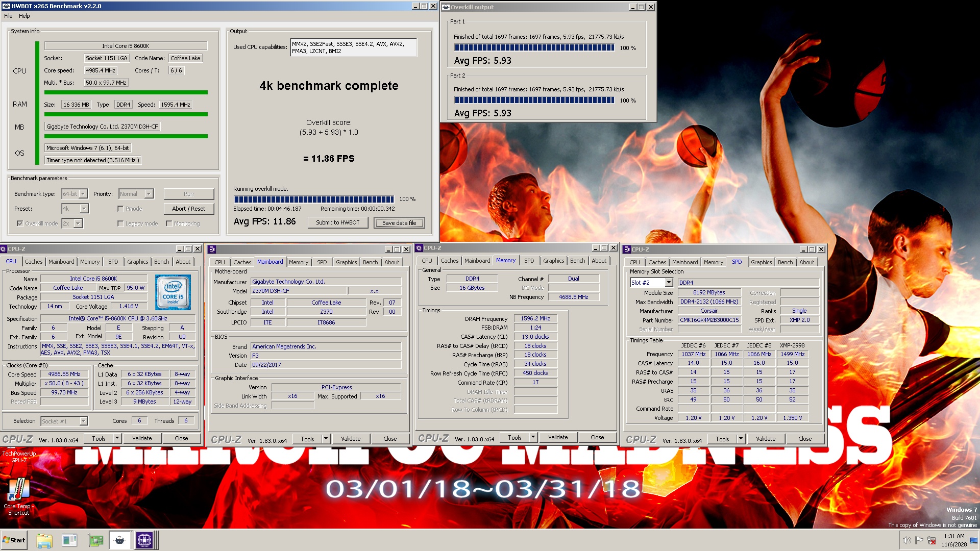Click Submit to HWBOT button
This screenshot has width=980, height=551.
[338, 222]
